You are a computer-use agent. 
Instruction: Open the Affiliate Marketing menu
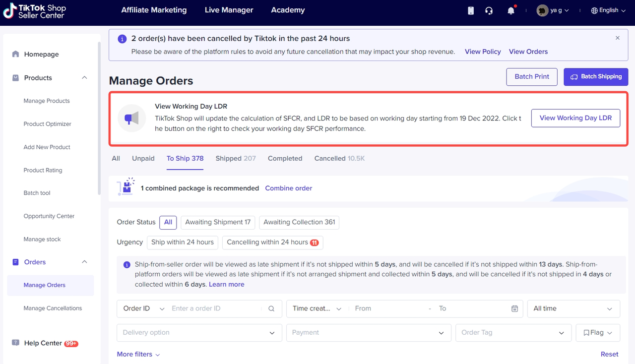click(x=154, y=10)
